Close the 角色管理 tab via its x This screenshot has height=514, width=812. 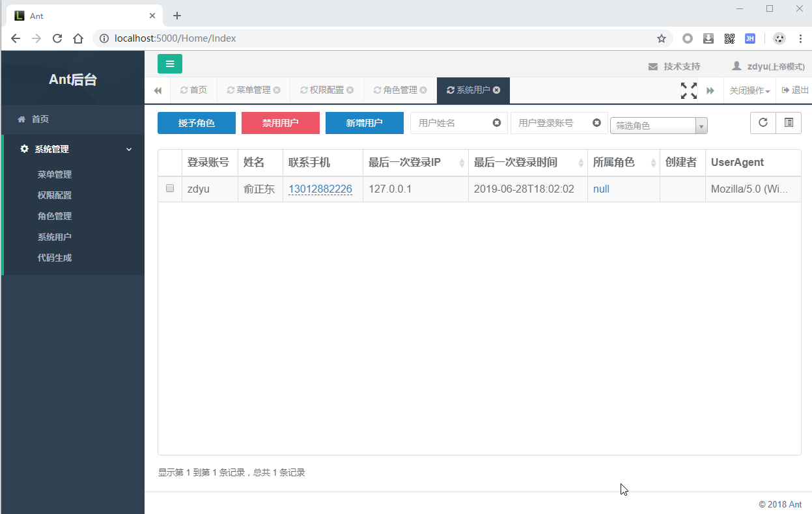424,90
